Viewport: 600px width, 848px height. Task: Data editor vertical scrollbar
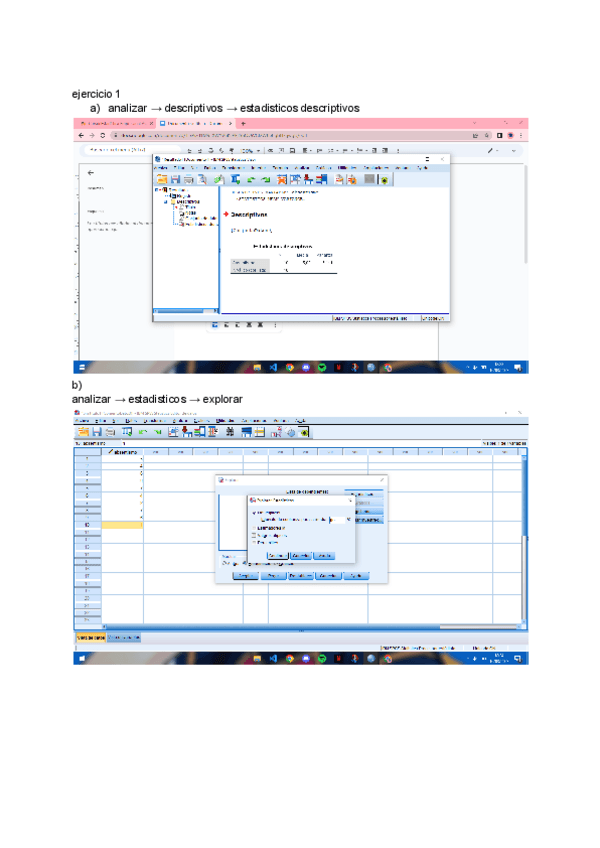(523, 539)
